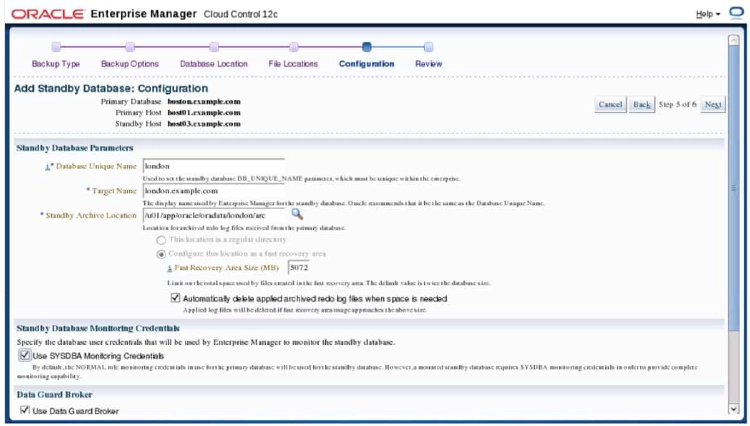Image resolution: width=750 pixels, height=426 pixels.
Task: Go to File Locations step label
Action: coord(293,64)
